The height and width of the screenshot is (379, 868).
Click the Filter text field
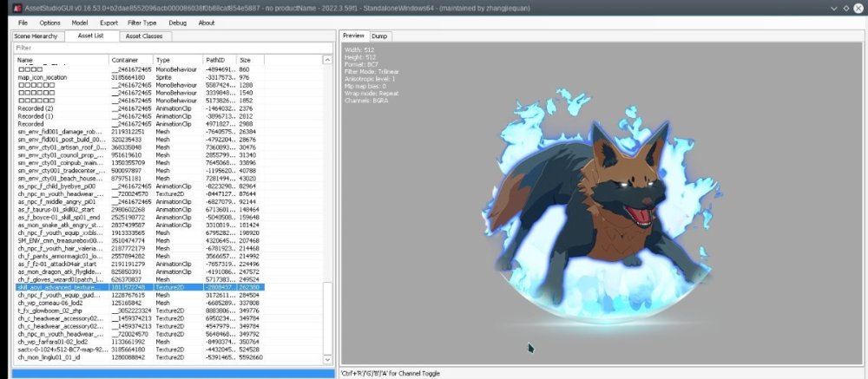(171, 48)
